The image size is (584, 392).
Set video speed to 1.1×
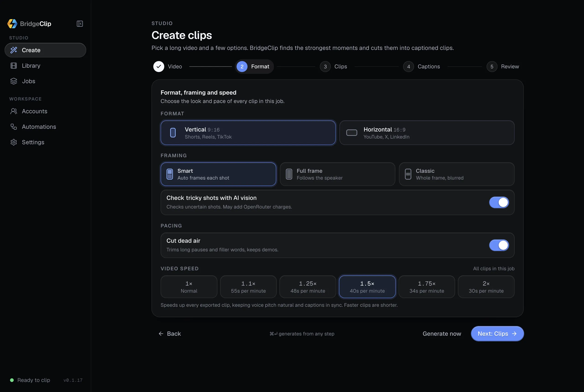click(248, 287)
